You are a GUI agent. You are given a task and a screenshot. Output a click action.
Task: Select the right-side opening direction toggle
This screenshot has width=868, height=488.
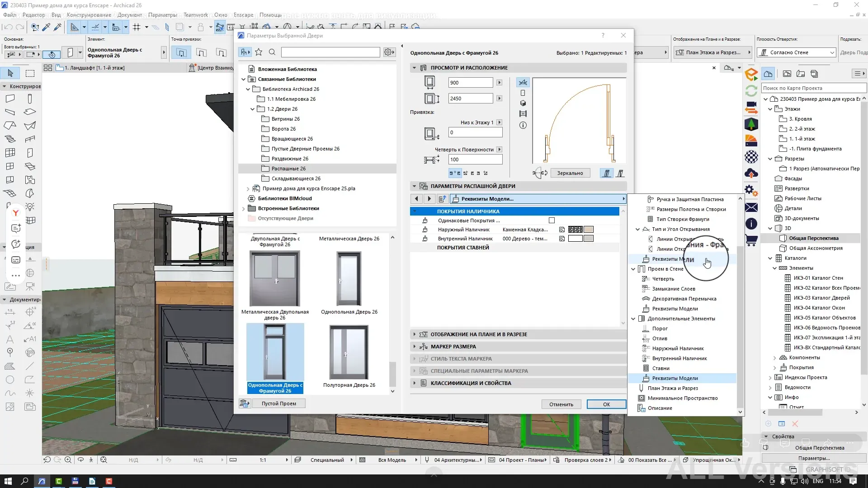pyautogui.click(x=620, y=173)
